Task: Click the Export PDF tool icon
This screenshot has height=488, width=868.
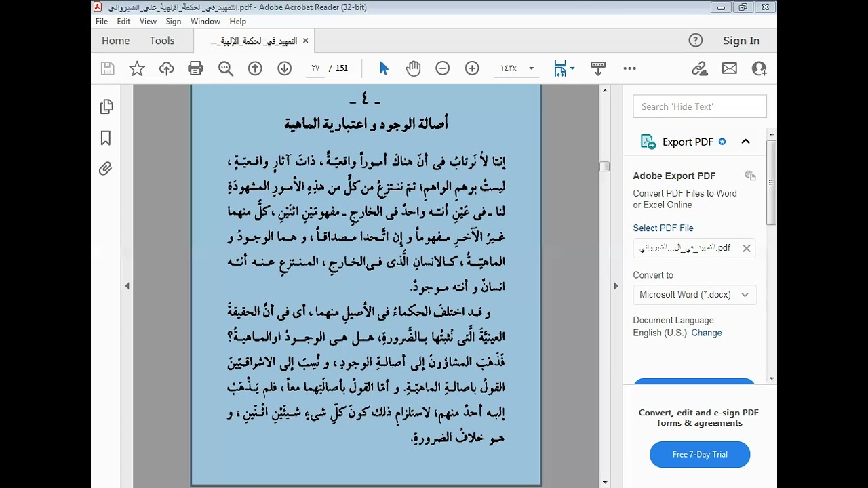Action: (648, 142)
